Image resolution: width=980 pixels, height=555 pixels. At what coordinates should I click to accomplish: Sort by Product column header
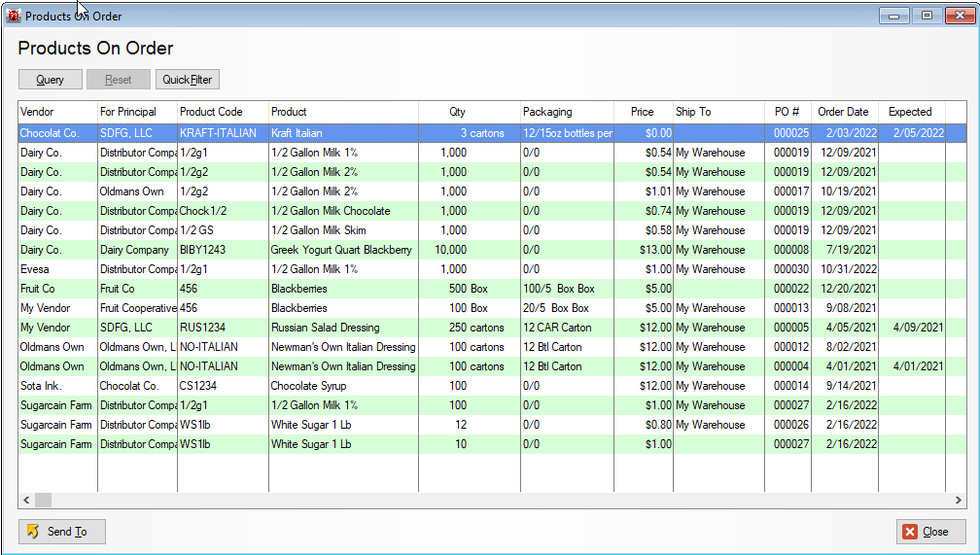point(344,112)
